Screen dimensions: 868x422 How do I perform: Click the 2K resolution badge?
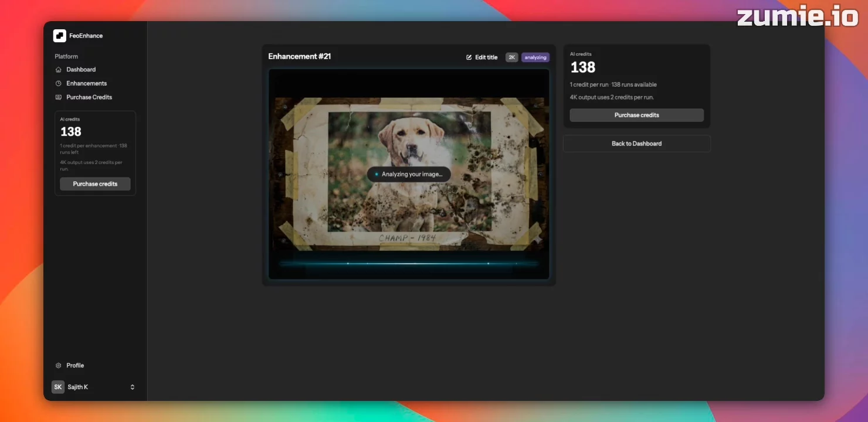pos(512,57)
